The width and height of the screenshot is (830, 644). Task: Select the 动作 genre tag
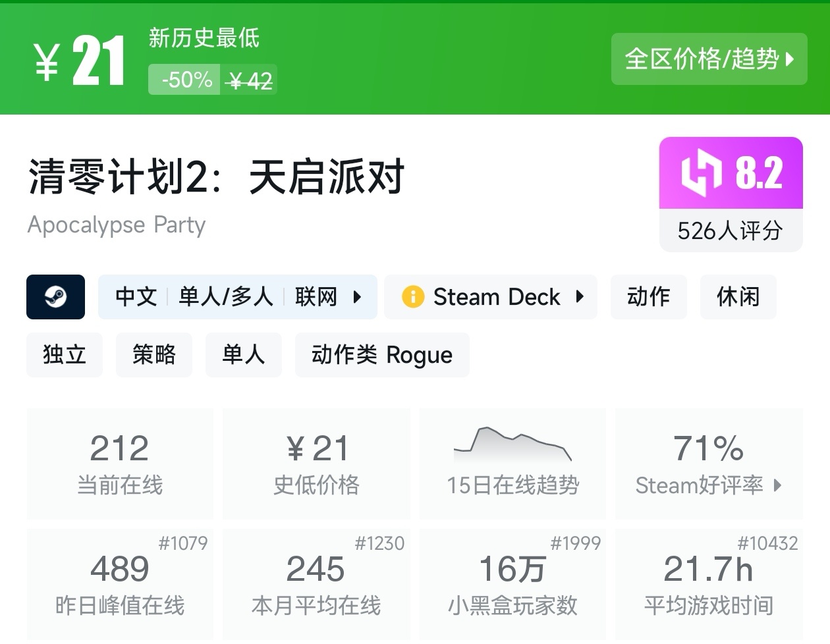pyautogui.click(x=648, y=297)
